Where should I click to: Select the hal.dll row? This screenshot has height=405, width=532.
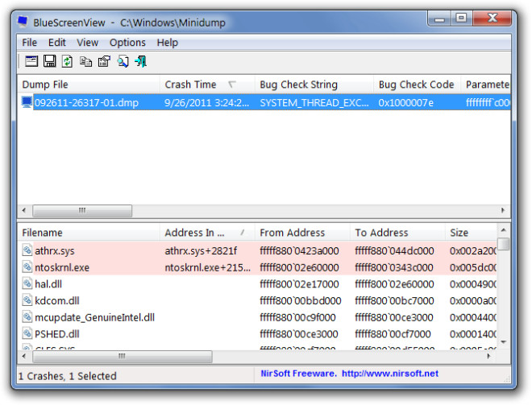tap(257, 283)
